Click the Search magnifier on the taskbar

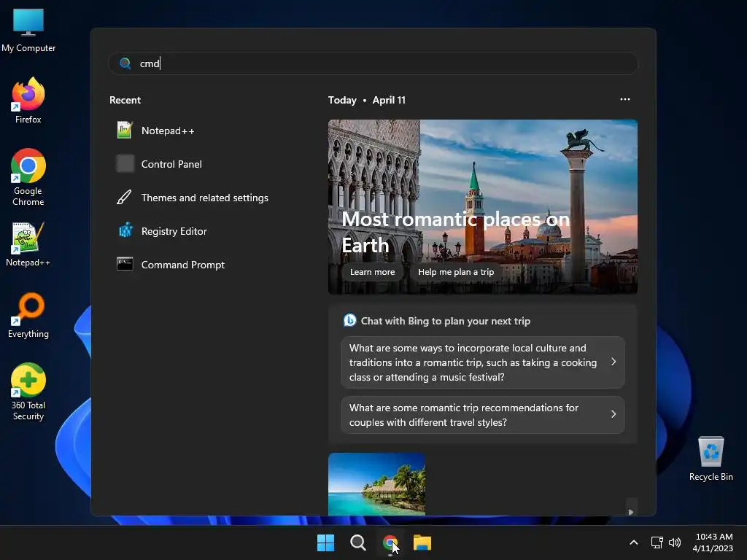point(357,542)
